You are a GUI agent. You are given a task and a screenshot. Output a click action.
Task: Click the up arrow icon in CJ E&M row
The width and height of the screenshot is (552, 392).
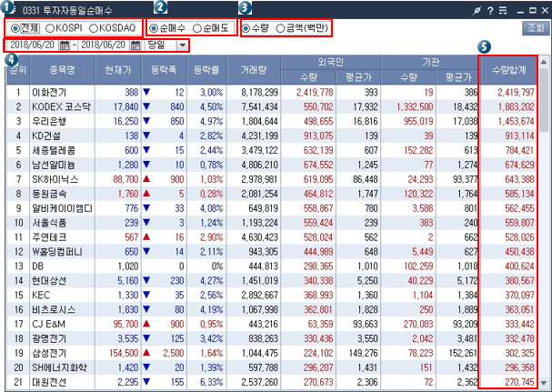point(146,324)
